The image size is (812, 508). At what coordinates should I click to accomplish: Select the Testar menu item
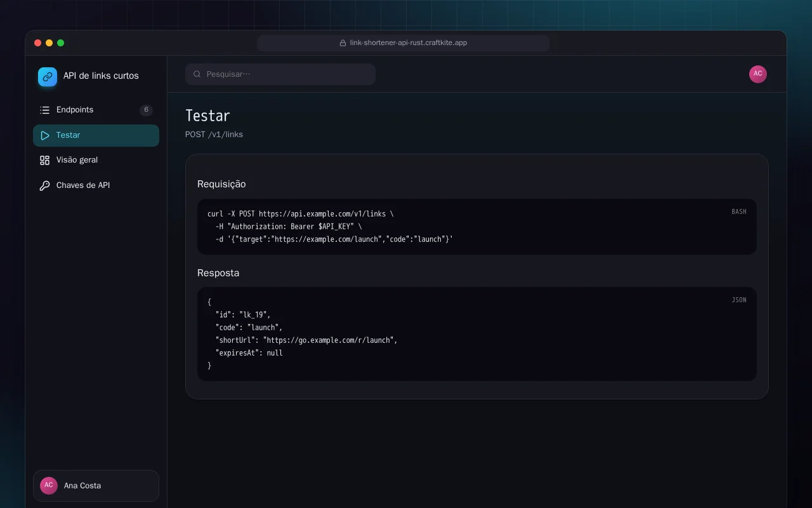coord(96,135)
